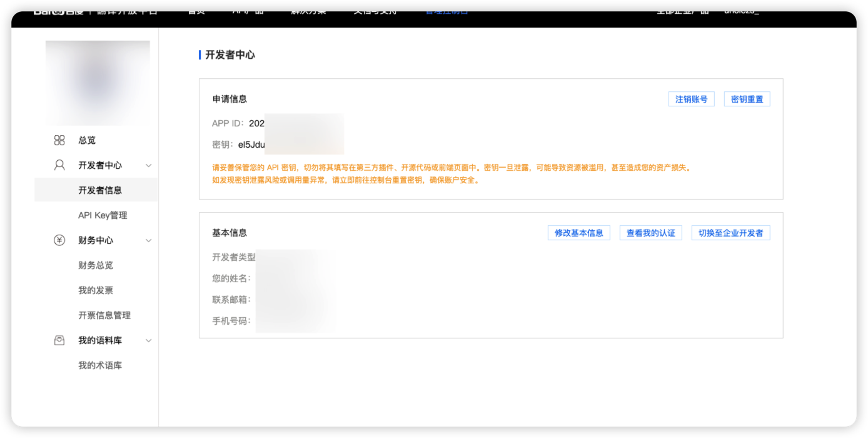Viewport: 868px width, 438px height.
Task: Open 我的术语库 in sidebar
Action: point(100,365)
